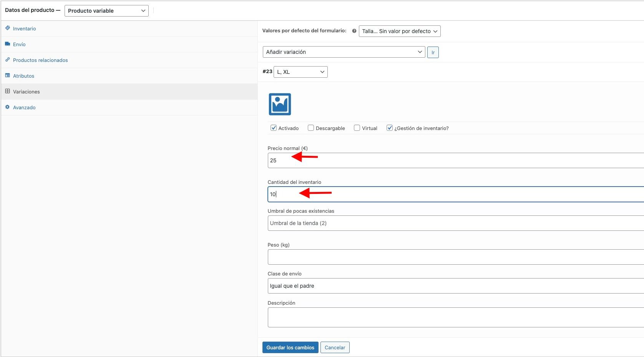Click the Envío truck icon

coord(7,44)
